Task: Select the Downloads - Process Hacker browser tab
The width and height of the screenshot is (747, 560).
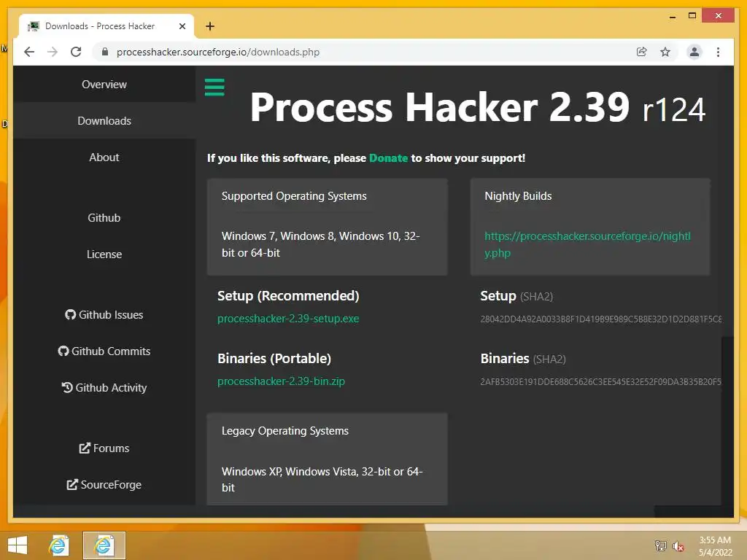Action: click(x=107, y=26)
